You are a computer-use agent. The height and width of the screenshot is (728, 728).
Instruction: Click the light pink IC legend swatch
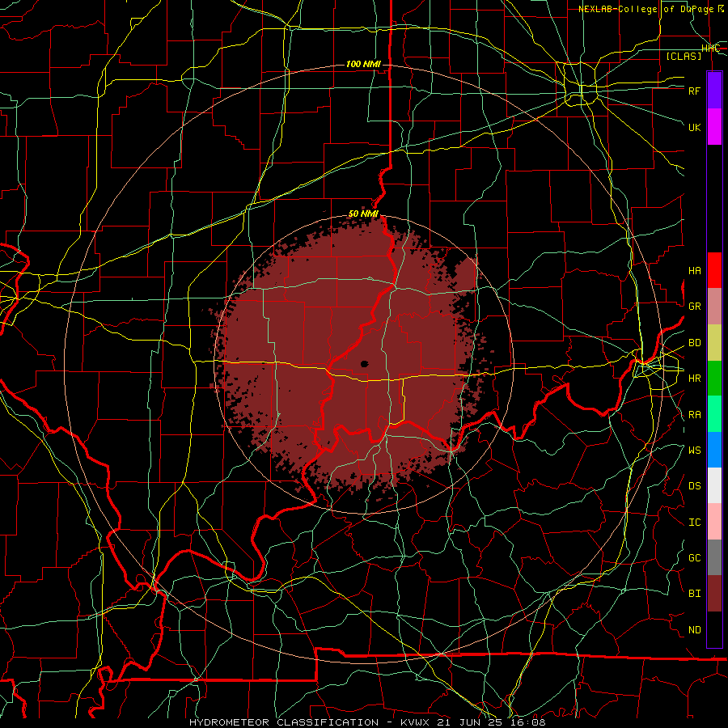coord(714,522)
